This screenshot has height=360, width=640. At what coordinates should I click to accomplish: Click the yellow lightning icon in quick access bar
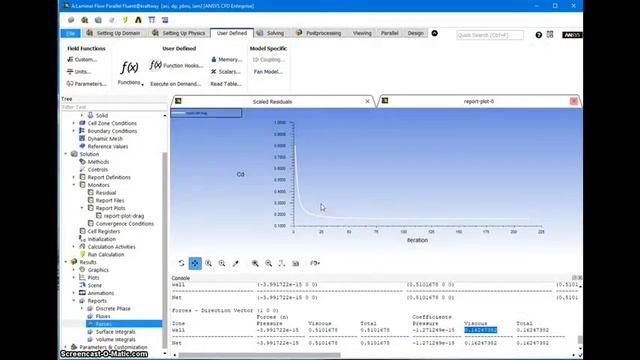125,20
